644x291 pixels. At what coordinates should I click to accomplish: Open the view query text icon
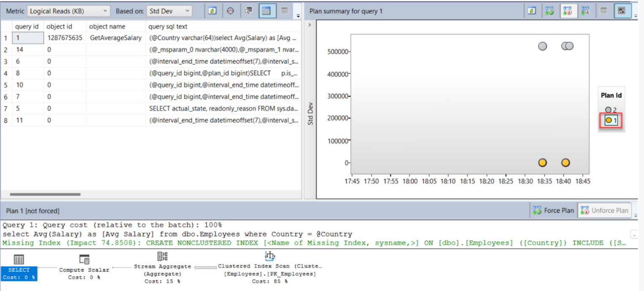click(x=248, y=11)
